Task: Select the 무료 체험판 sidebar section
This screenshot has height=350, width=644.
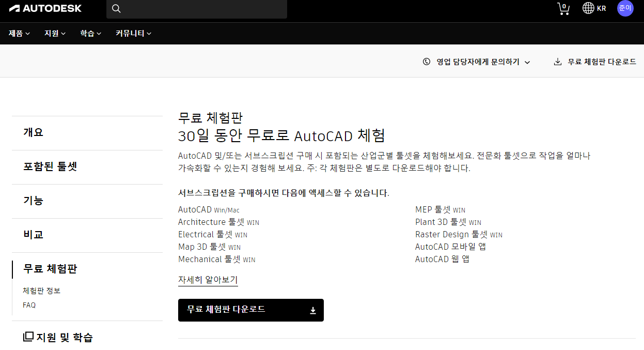Action: [50, 269]
